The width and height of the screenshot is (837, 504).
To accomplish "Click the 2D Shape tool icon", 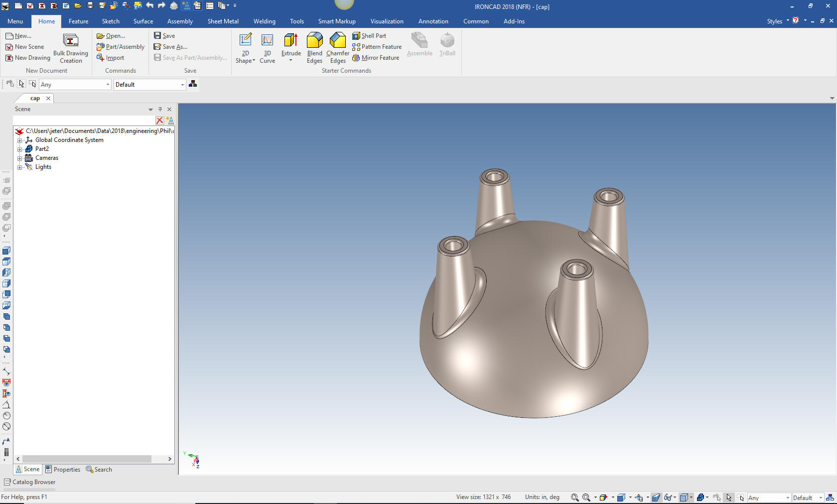I will tap(245, 40).
